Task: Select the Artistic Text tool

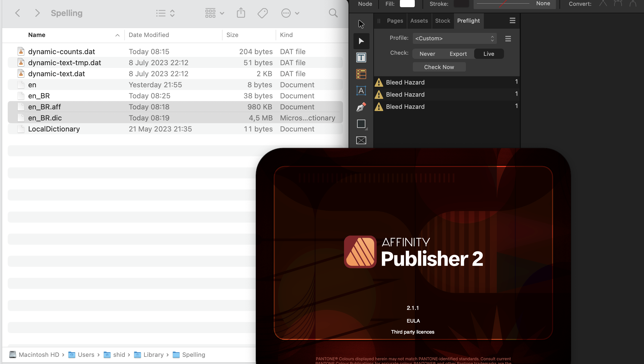Action: 361,91
